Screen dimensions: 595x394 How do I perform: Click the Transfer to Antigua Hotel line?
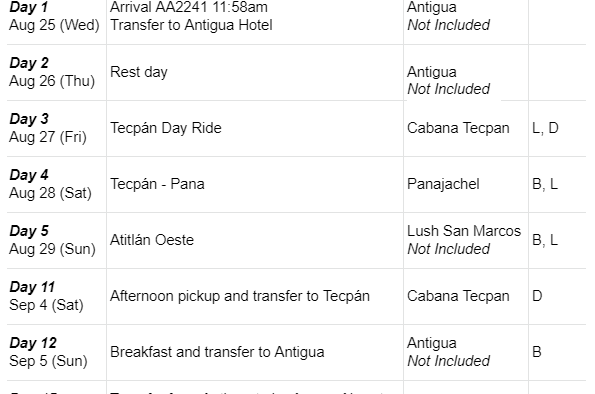(191, 25)
